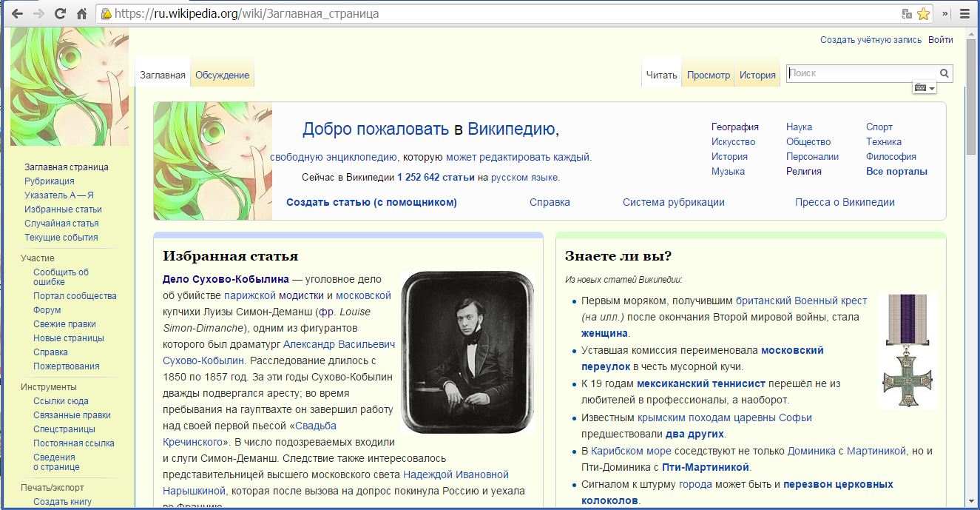Open Спецстраницы sidebar link

coord(64,429)
